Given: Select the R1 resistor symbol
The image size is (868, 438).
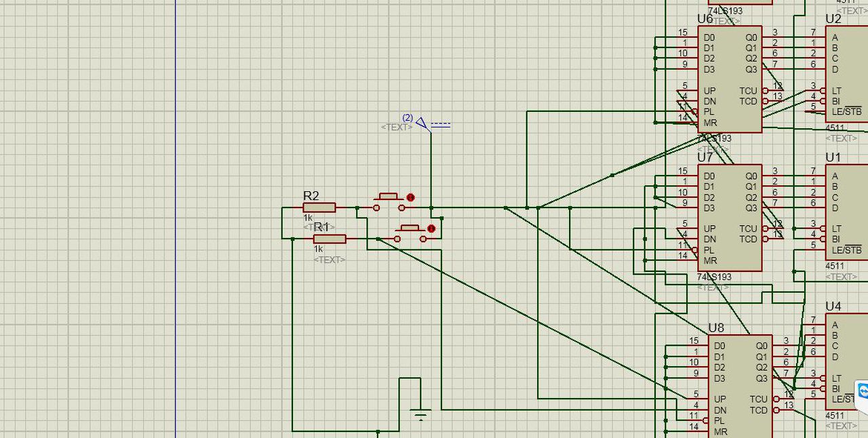Looking at the screenshot, I should [x=330, y=239].
